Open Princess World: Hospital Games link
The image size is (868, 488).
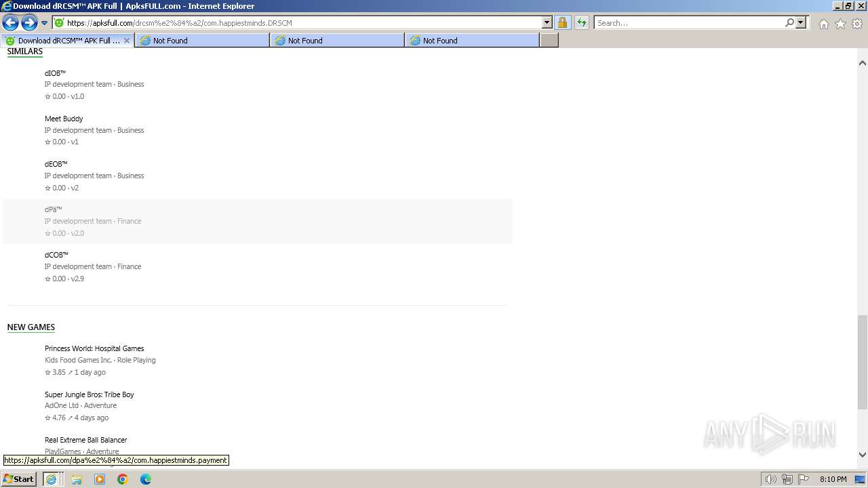94,348
